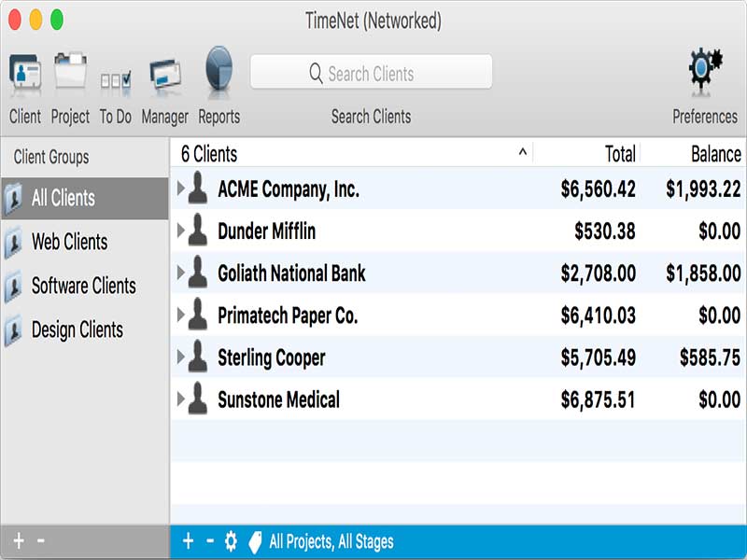
Task: Expand the Sunstone Medical row
Action: click(180, 399)
